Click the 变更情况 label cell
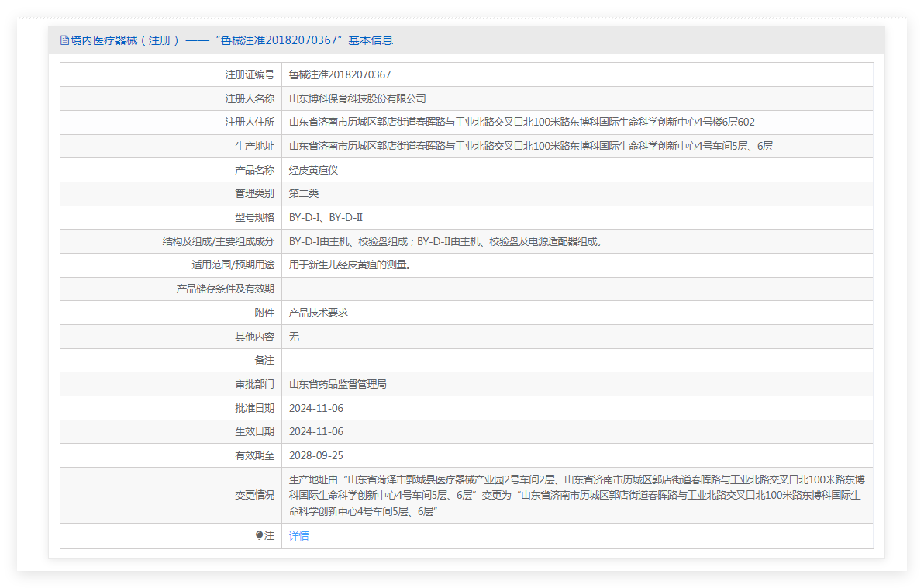 click(171, 496)
